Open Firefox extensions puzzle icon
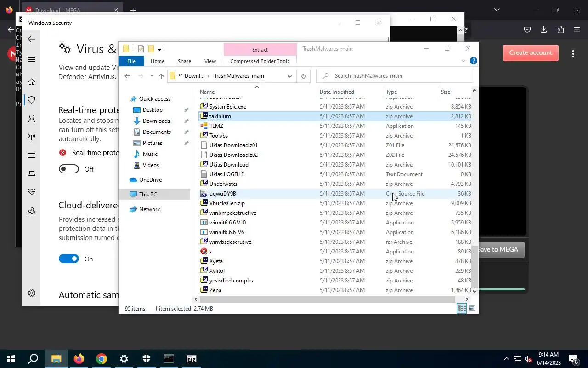588x368 pixels. tap(560, 29)
